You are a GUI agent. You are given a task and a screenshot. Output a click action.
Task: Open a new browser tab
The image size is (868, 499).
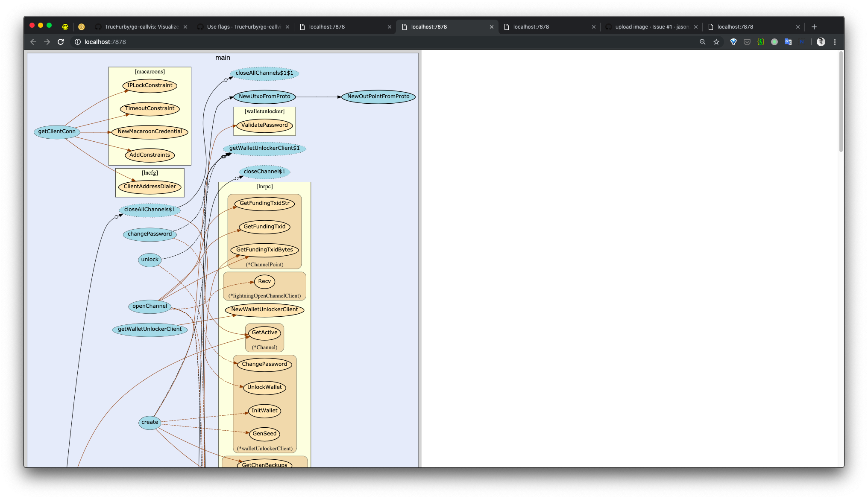coord(814,26)
